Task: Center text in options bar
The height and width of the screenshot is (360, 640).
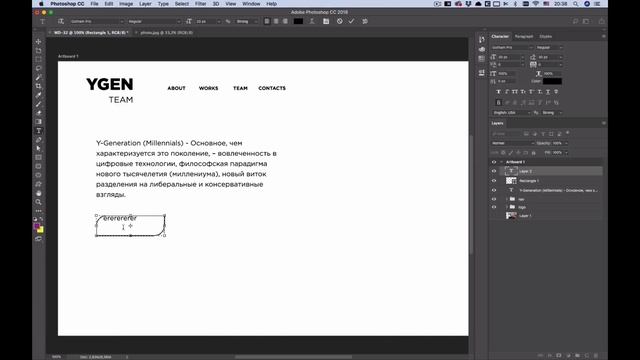Action: [276, 21]
